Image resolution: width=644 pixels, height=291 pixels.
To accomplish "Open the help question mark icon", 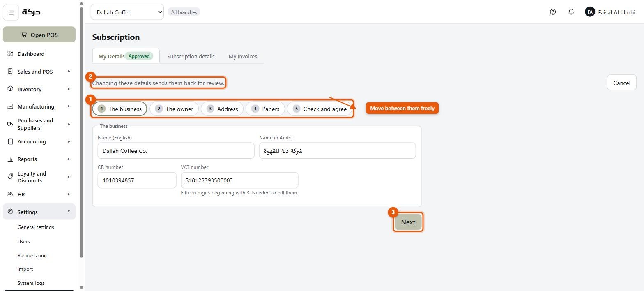I will 553,12.
